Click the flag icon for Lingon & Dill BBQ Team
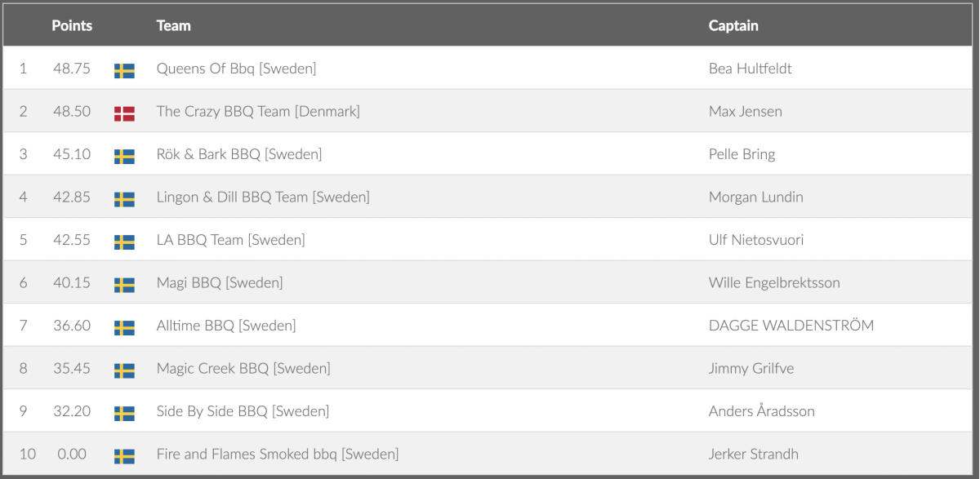This screenshot has width=980, height=479. (x=124, y=199)
